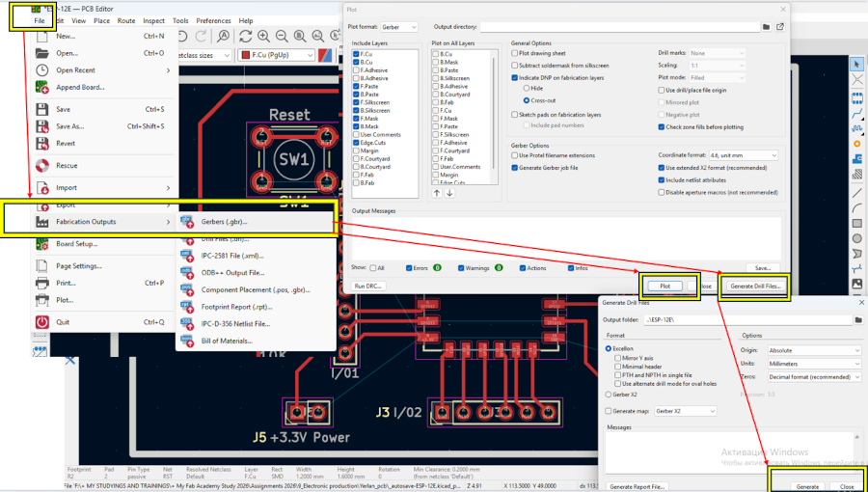Open the Inspect menu in menu bar
Screen dimensions: 868x492
pos(153,20)
